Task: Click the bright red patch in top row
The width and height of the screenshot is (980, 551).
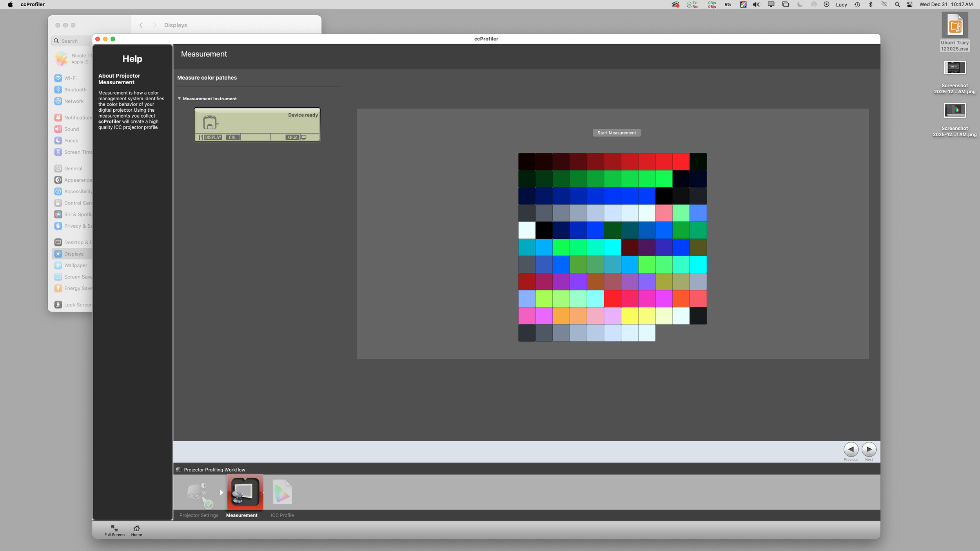Action: pyautogui.click(x=681, y=161)
